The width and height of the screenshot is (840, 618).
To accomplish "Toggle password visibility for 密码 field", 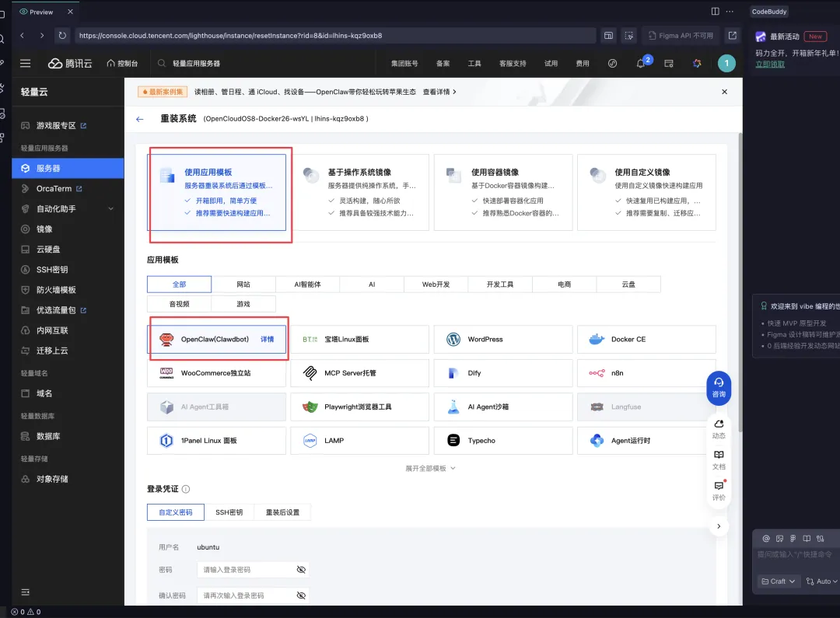I will pyautogui.click(x=301, y=570).
